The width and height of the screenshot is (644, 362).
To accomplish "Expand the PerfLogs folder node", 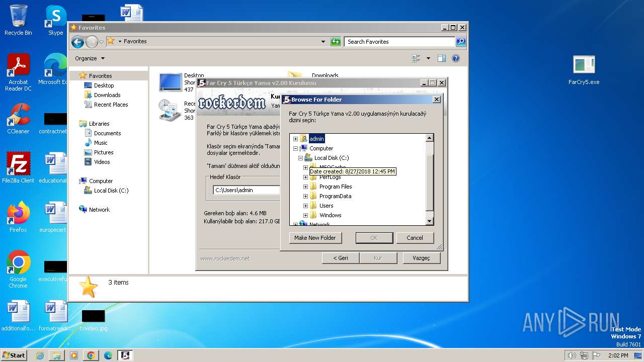I will tap(305, 177).
